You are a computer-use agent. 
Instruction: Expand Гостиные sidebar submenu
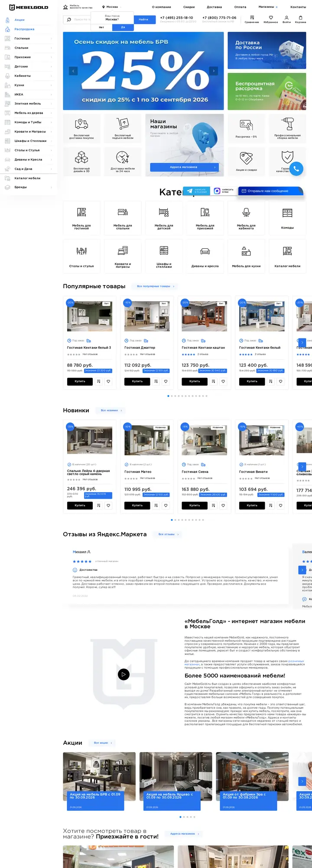51,39
